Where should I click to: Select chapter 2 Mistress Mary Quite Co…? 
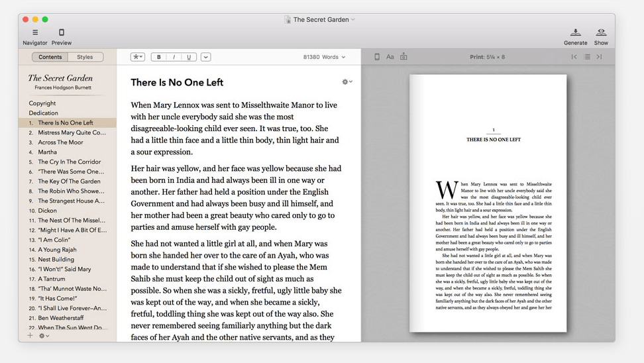click(x=68, y=132)
